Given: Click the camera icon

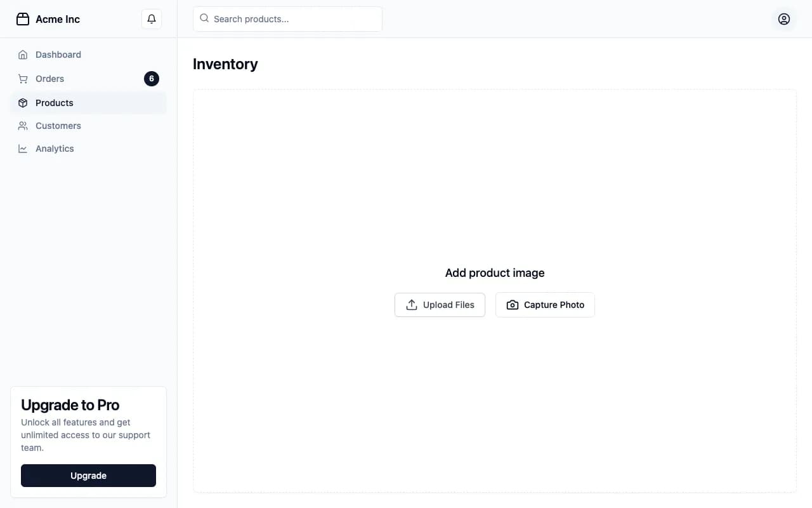Looking at the screenshot, I should tap(512, 305).
